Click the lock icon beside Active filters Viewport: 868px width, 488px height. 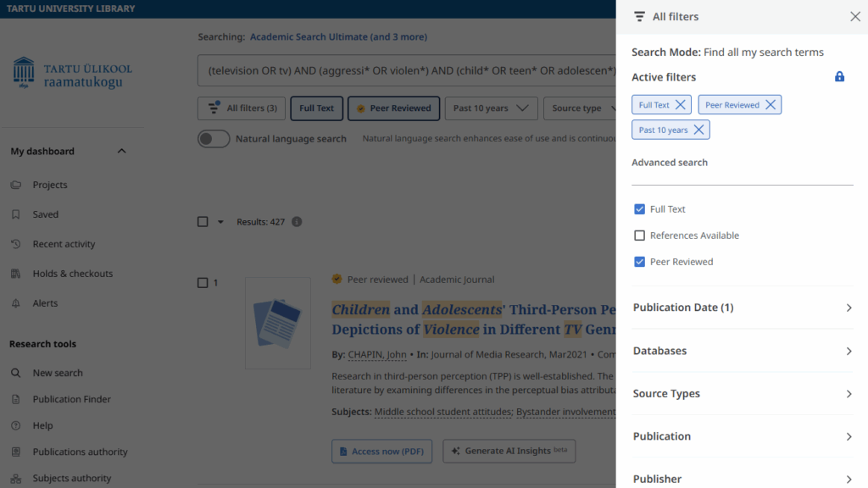coord(839,77)
